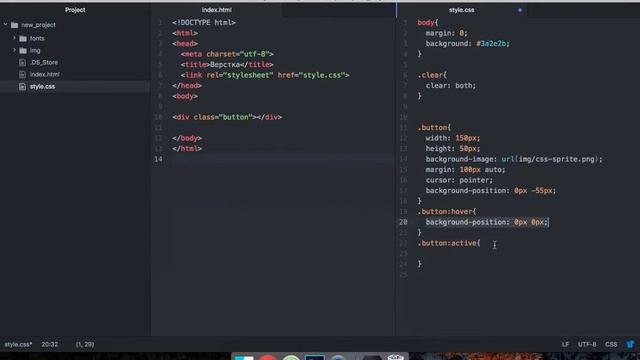This screenshot has width=640, height=360.
Task: Click the link rel="stylesheet" line
Action: pyautogui.click(x=265, y=75)
